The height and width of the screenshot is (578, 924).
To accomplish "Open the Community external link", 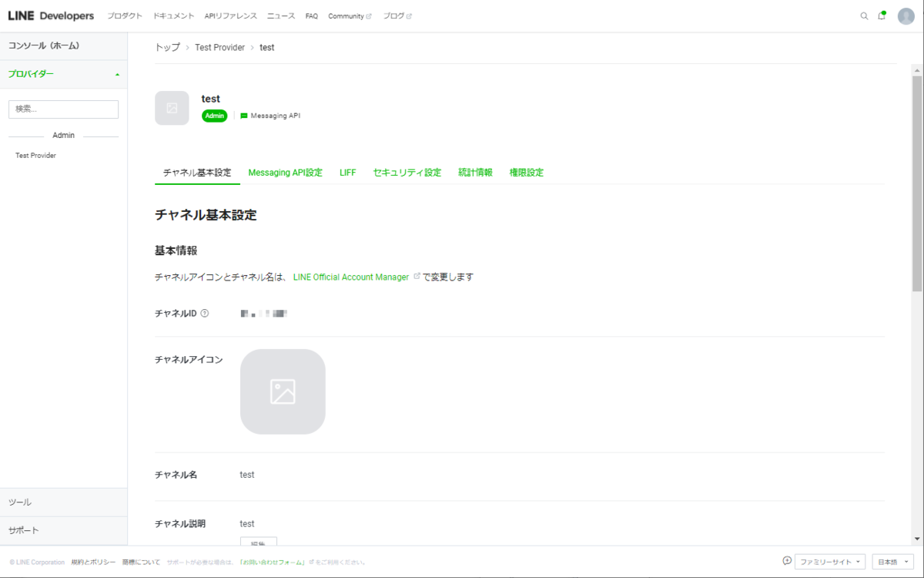I will tap(350, 16).
